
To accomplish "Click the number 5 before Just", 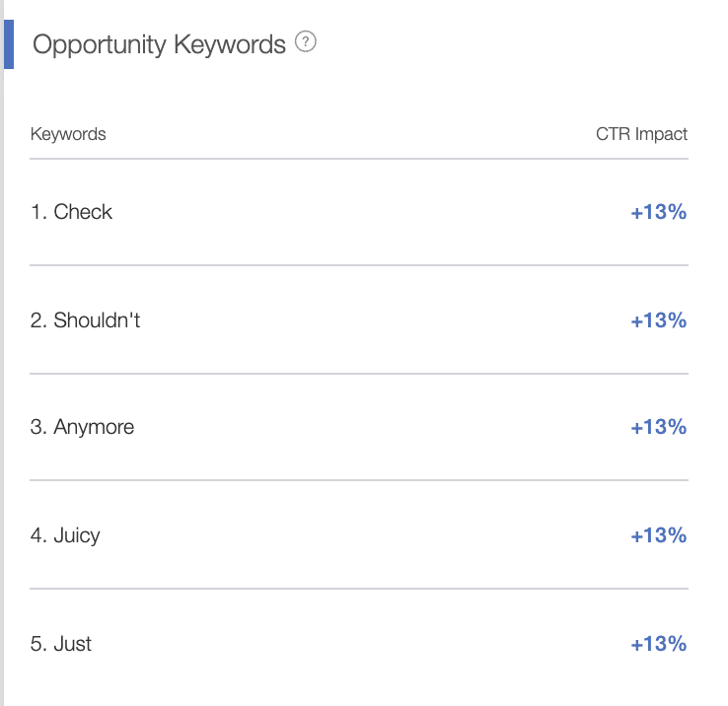I will click(x=36, y=644).
